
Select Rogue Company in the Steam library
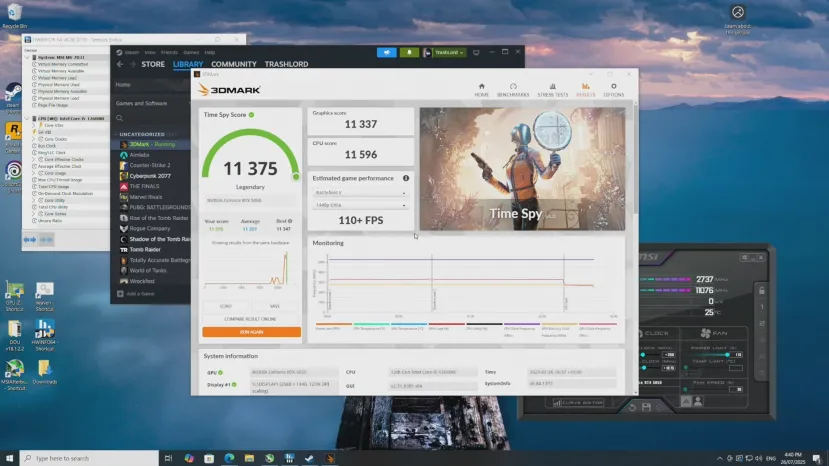tap(150, 229)
